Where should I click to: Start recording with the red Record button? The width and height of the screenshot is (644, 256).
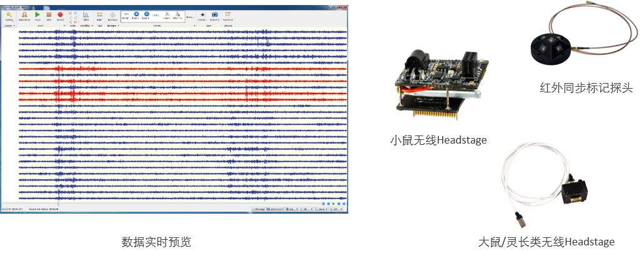(60, 15)
